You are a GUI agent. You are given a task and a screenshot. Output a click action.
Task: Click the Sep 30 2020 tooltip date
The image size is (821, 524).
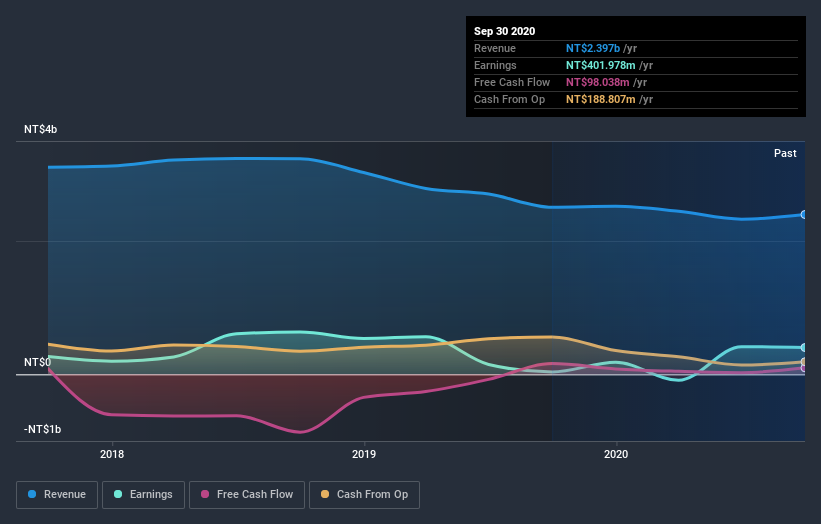click(x=504, y=31)
